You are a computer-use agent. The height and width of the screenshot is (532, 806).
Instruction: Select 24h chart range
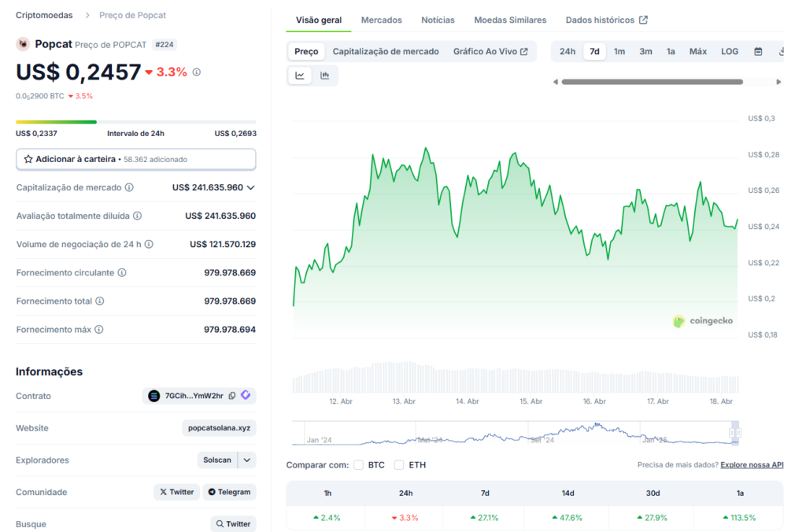568,51
